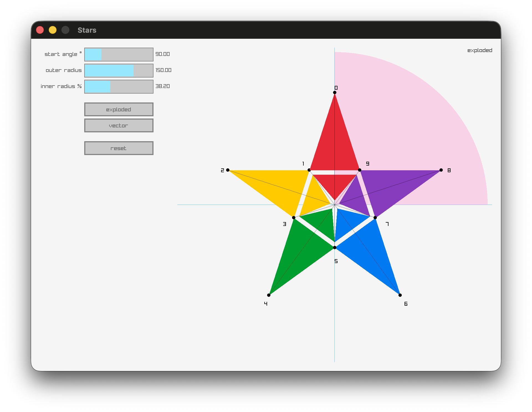Click star vertex point 9
The image size is (532, 412).
click(360, 170)
